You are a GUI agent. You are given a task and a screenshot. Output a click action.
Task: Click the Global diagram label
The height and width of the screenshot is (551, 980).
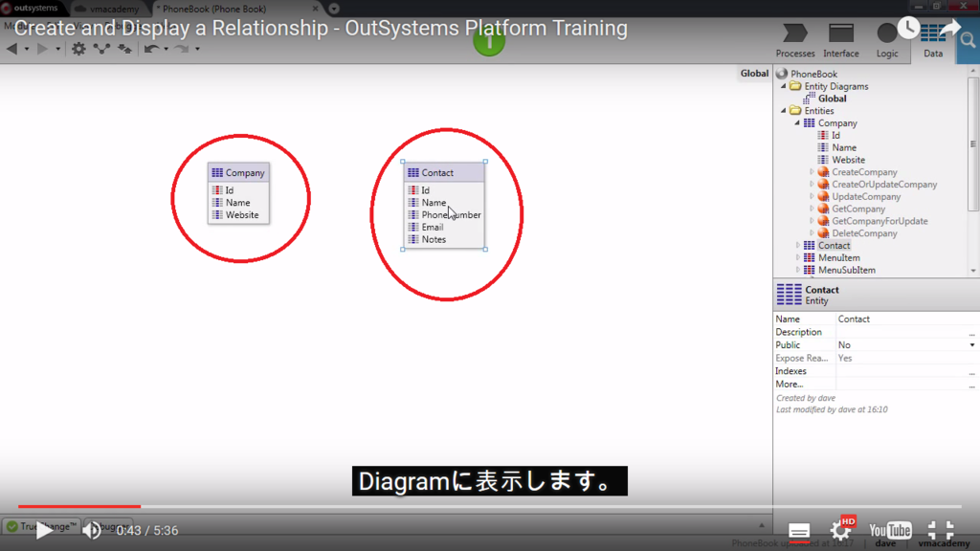(754, 73)
